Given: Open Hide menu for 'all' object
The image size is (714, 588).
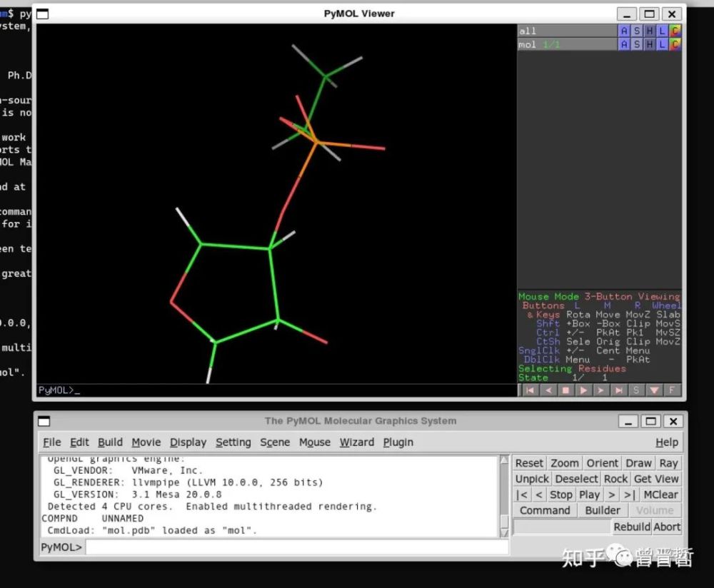Looking at the screenshot, I should [649, 31].
